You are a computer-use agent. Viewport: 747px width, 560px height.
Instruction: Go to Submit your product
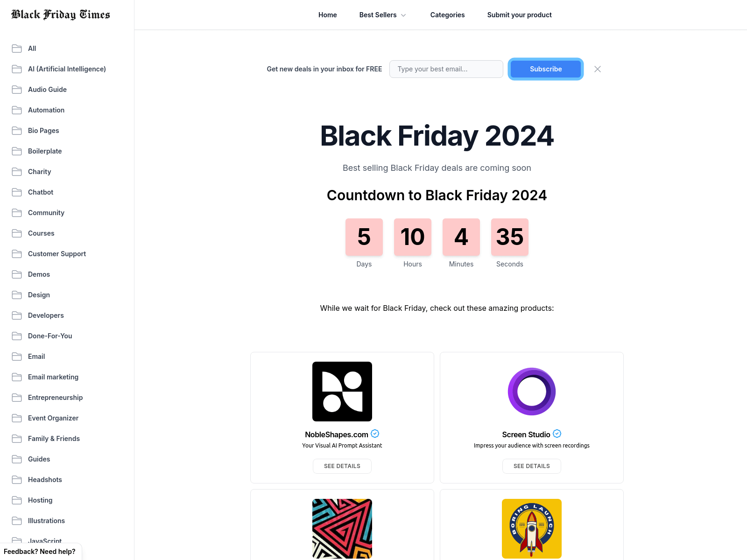(x=519, y=14)
